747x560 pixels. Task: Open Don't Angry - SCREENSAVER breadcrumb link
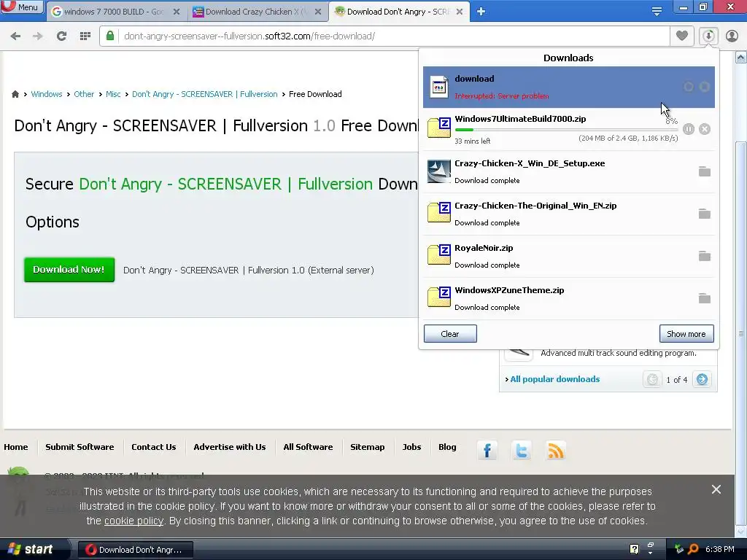pos(205,94)
